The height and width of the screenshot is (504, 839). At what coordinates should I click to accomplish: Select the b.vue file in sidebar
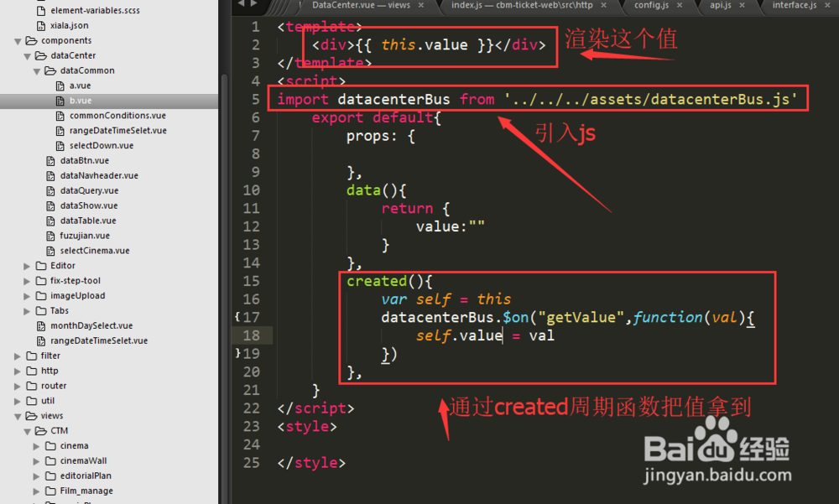coord(81,101)
